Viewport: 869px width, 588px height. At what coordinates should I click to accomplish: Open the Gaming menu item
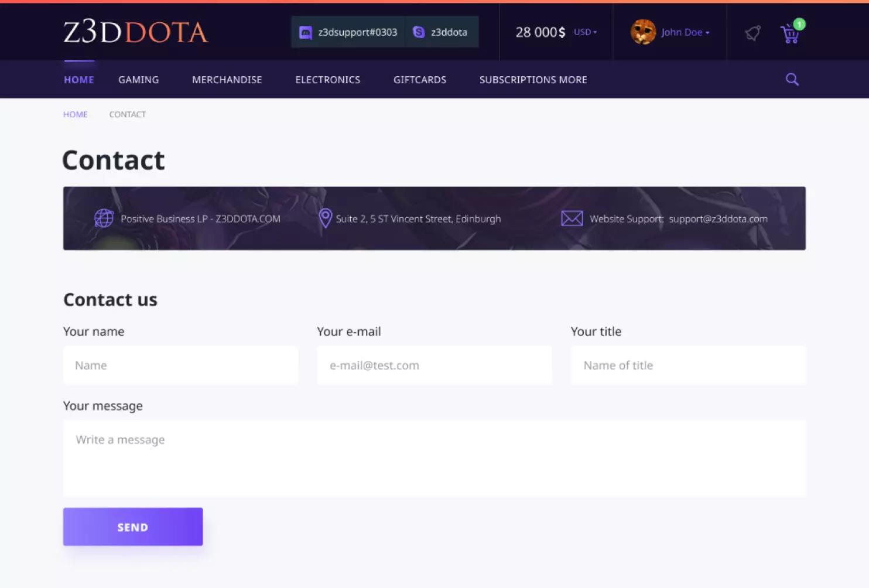pyautogui.click(x=139, y=80)
